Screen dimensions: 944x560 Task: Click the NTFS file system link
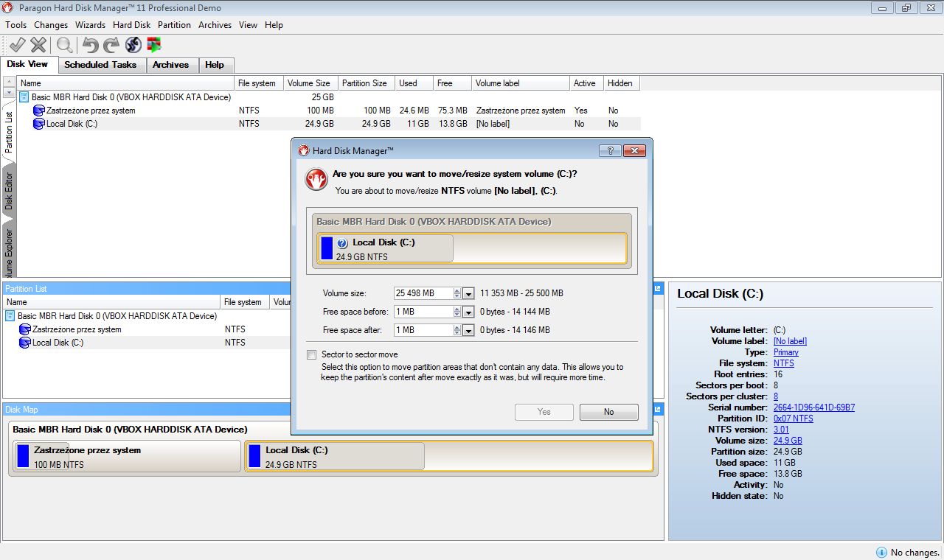click(784, 363)
